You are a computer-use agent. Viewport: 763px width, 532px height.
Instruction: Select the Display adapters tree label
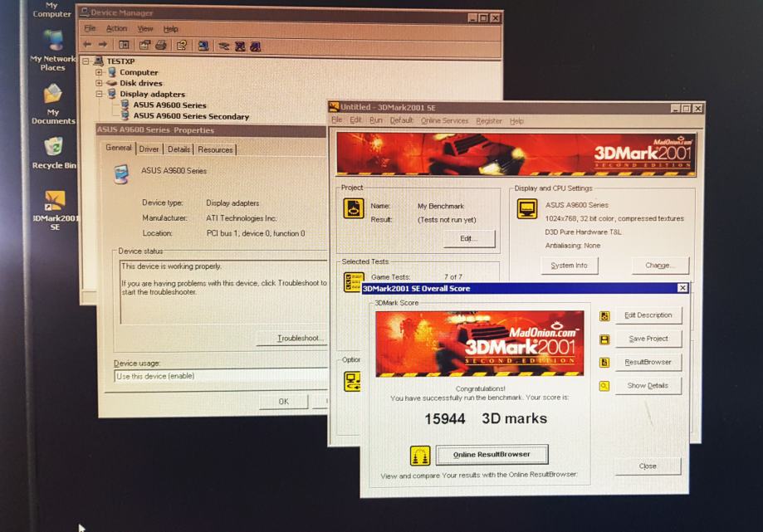pos(152,95)
